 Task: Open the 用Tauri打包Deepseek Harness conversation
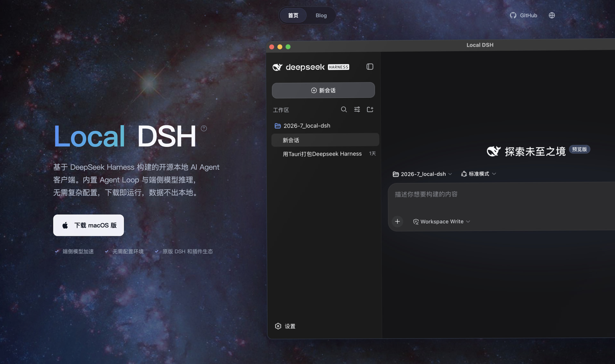325,154
